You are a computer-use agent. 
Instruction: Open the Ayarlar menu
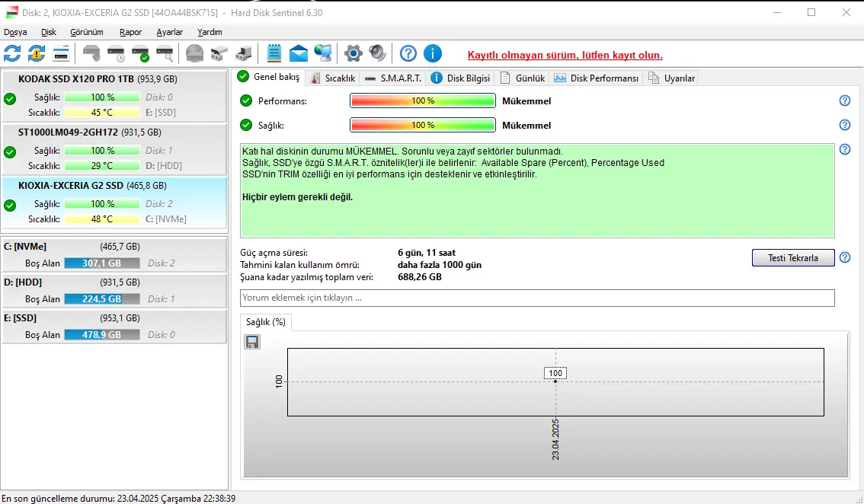170,32
